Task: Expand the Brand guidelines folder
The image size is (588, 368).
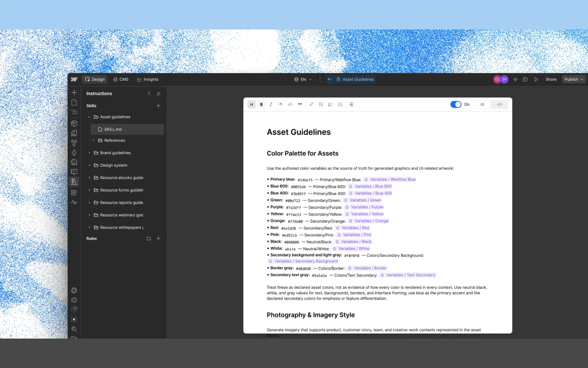Action: pos(89,153)
